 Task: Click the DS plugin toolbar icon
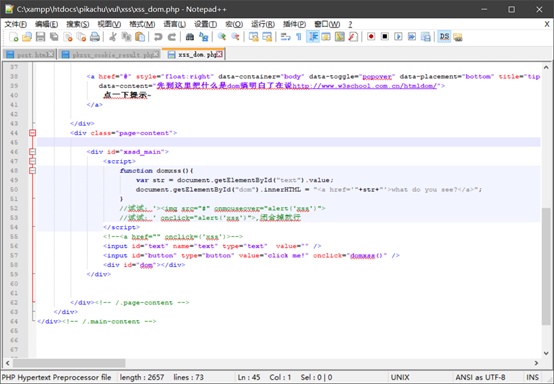pyautogui.click(x=444, y=37)
